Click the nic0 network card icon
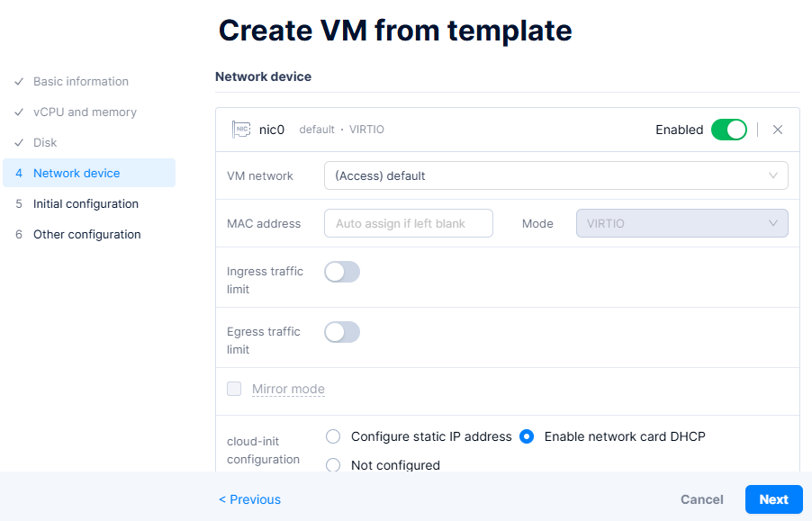Image resolution: width=812 pixels, height=521 pixels. pos(240,130)
